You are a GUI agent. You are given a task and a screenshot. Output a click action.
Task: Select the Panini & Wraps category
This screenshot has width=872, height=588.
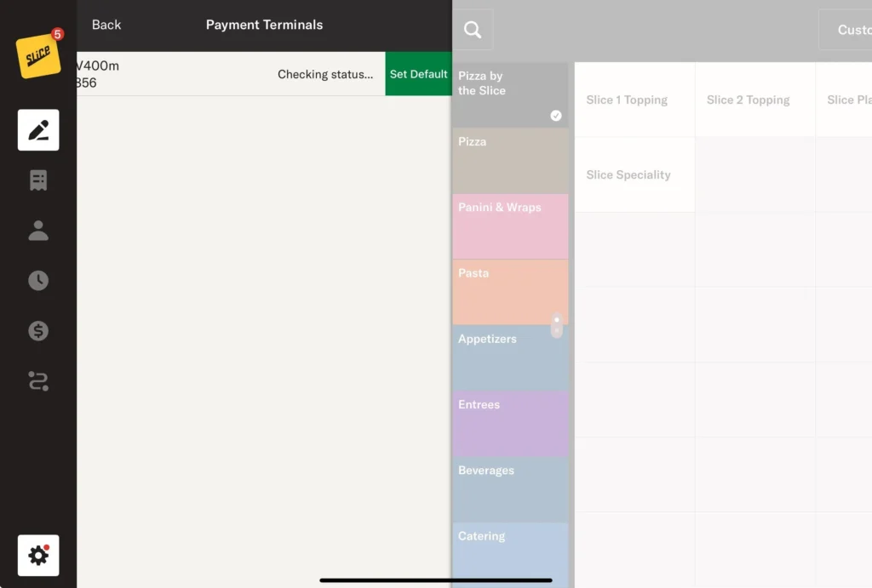[509, 225]
